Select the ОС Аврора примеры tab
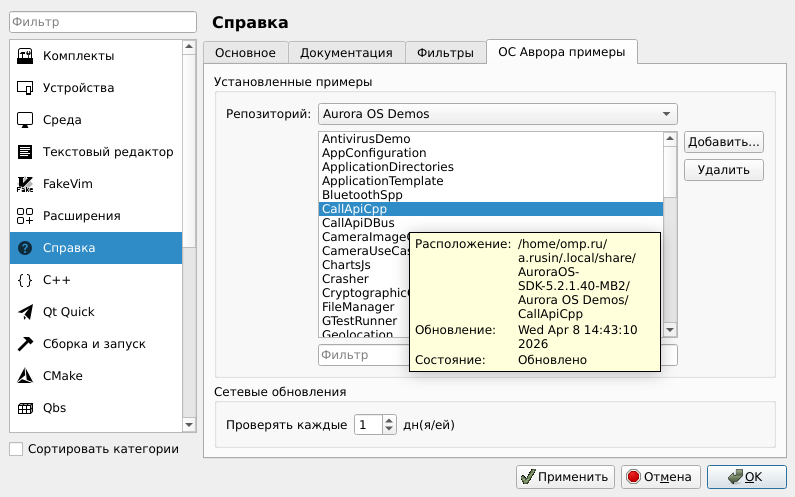Image resolution: width=795 pixels, height=497 pixels. [x=562, y=52]
